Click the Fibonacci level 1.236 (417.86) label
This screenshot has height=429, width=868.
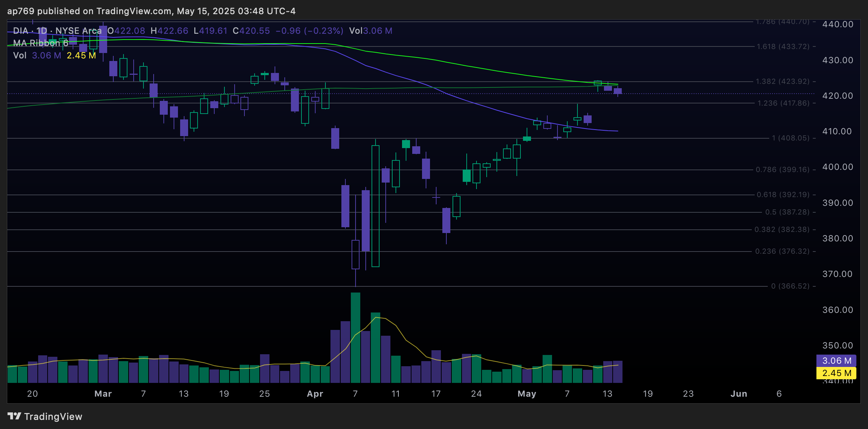pos(783,103)
